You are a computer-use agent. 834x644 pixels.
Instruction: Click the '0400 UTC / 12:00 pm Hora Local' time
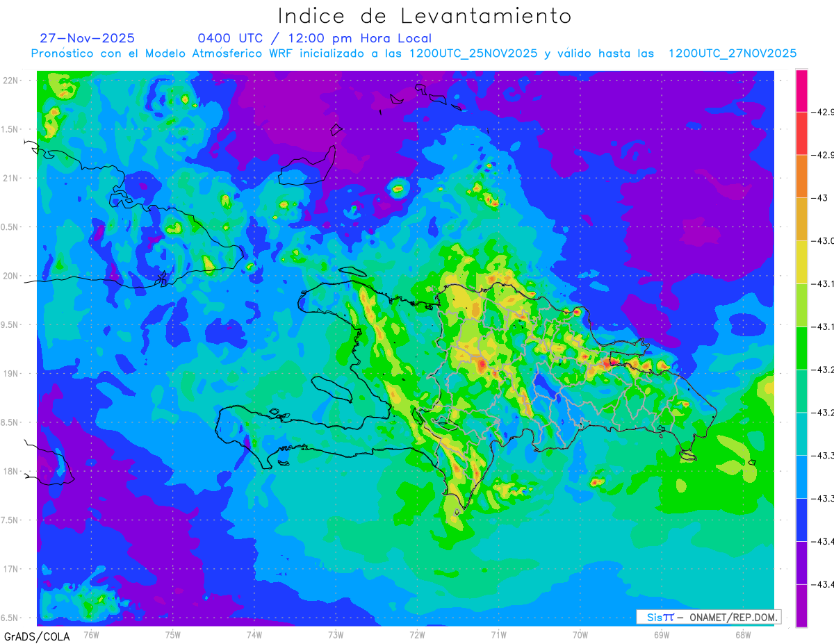click(314, 38)
